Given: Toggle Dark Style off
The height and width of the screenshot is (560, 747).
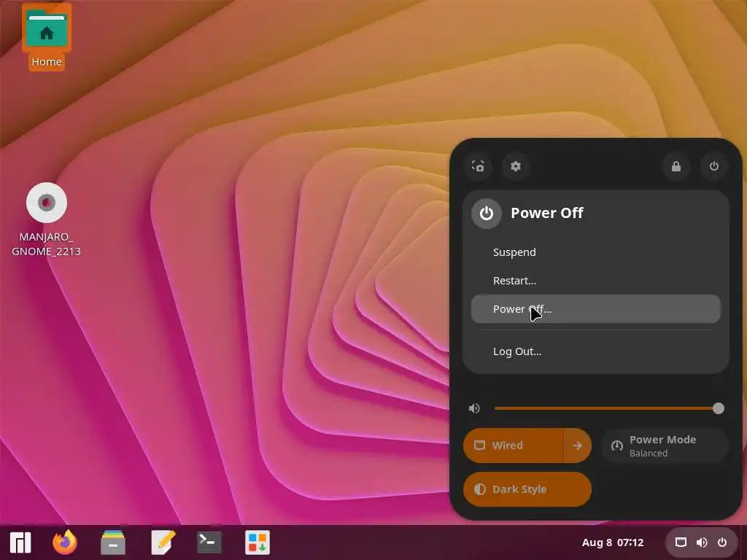Looking at the screenshot, I should (527, 489).
